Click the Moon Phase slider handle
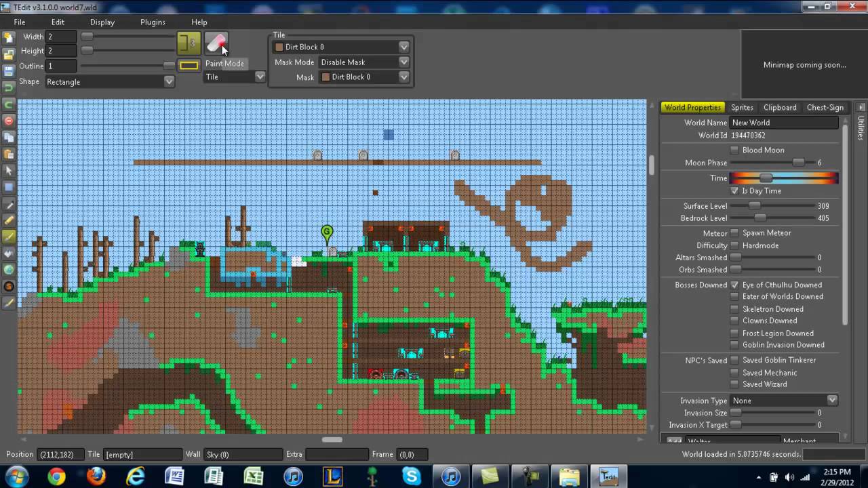The width and height of the screenshot is (868, 488). coord(799,163)
